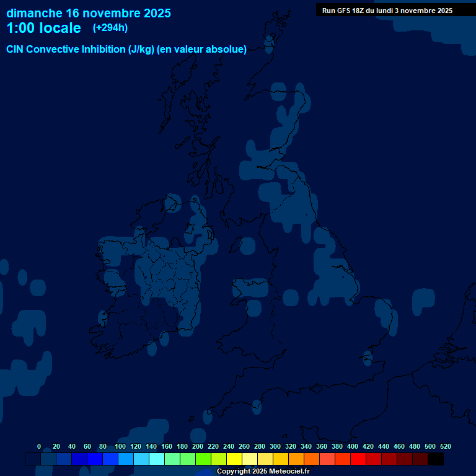Click the Meteociel.fr copyright text
476x476 pixels.
pos(263,472)
